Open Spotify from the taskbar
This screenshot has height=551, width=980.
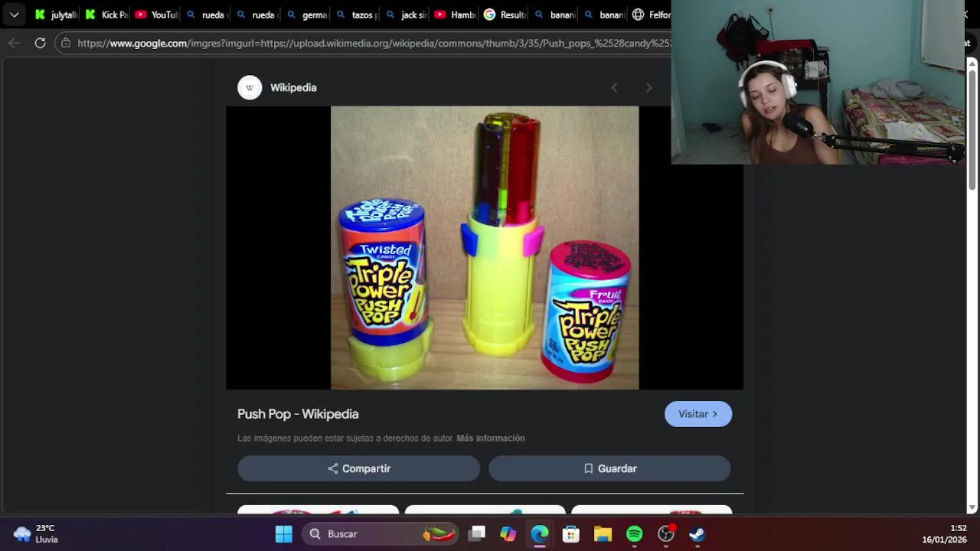[634, 534]
